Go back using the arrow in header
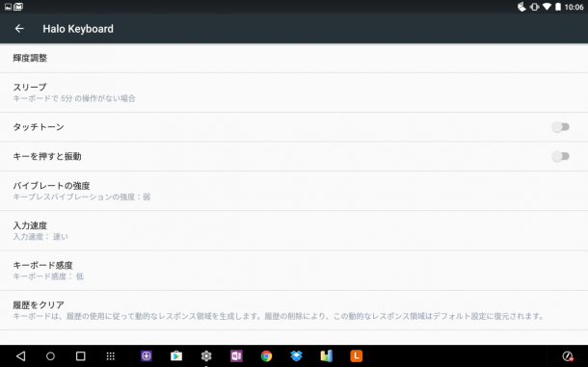The image size is (588, 367). click(x=19, y=29)
